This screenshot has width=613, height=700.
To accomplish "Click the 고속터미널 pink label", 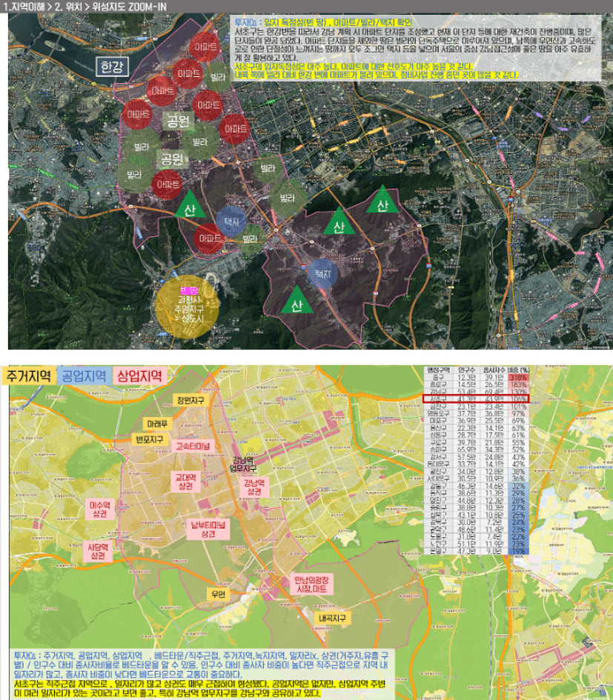I will coord(193,446).
